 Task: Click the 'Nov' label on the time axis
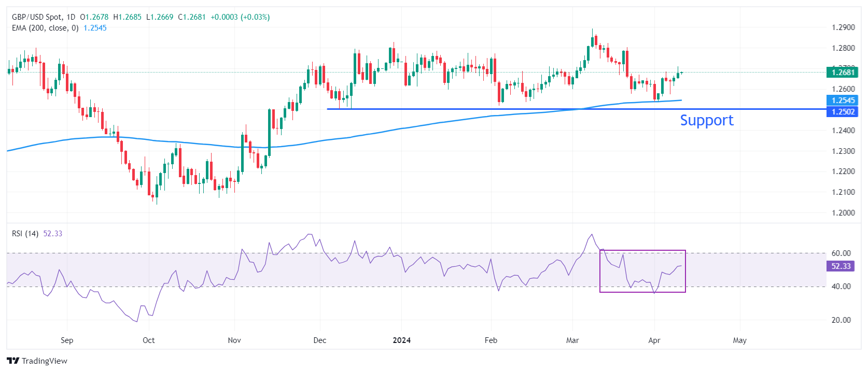234,340
